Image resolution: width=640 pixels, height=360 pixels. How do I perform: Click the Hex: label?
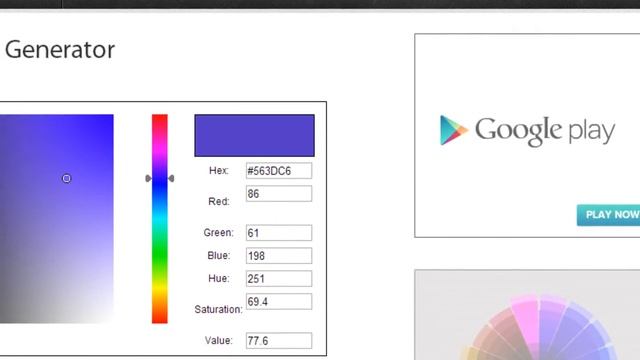[x=219, y=171]
